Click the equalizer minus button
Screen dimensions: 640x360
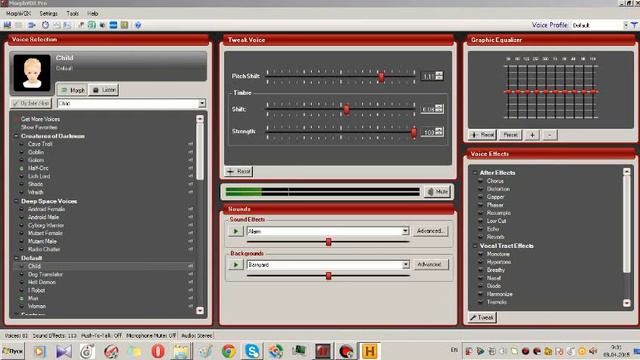coord(550,135)
